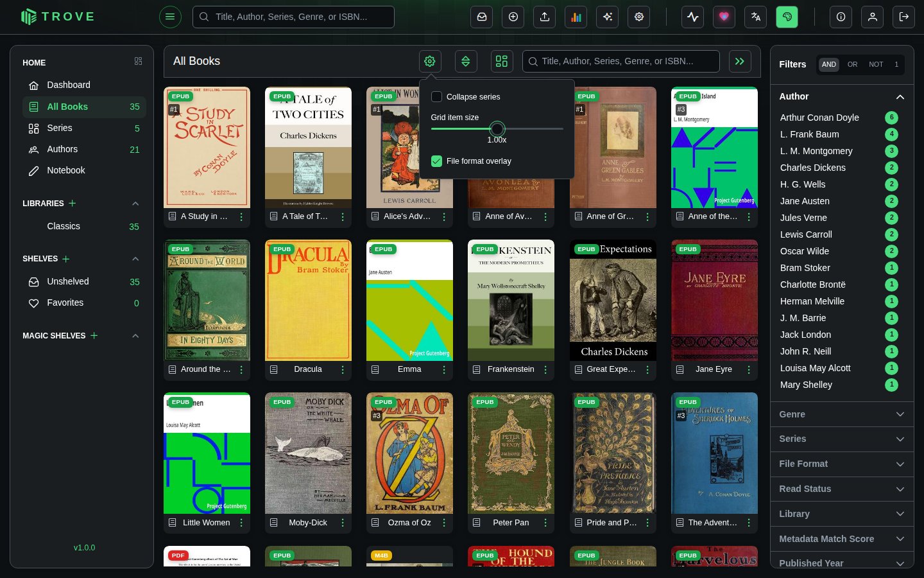
Task: Add a new magic shelf with plus icon
Action: 94,335
